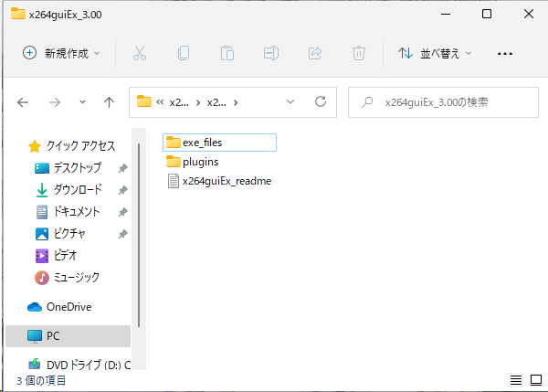Image resolution: width=548 pixels, height=392 pixels.
Task: Click the x264guiEx_3.00の検索 search box
Action: pyautogui.click(x=443, y=102)
